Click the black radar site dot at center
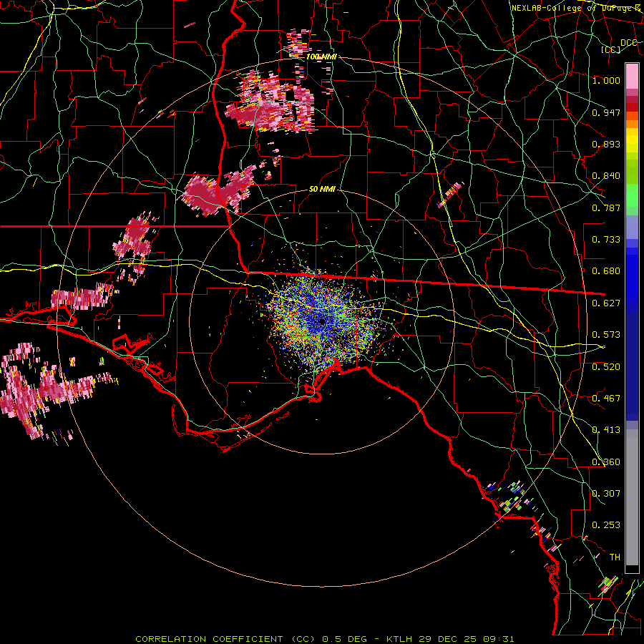644x644 pixels. pos(323,321)
